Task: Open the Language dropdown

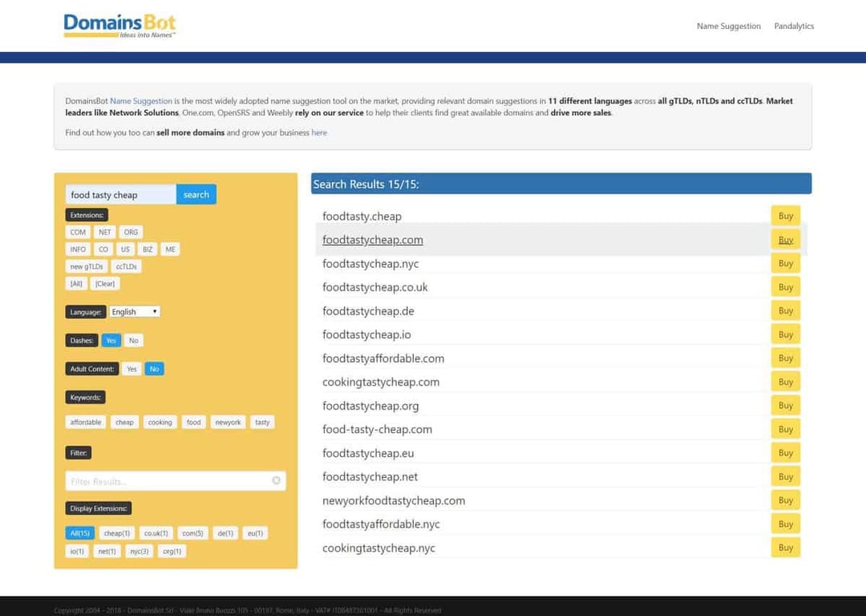Action: pyautogui.click(x=134, y=311)
